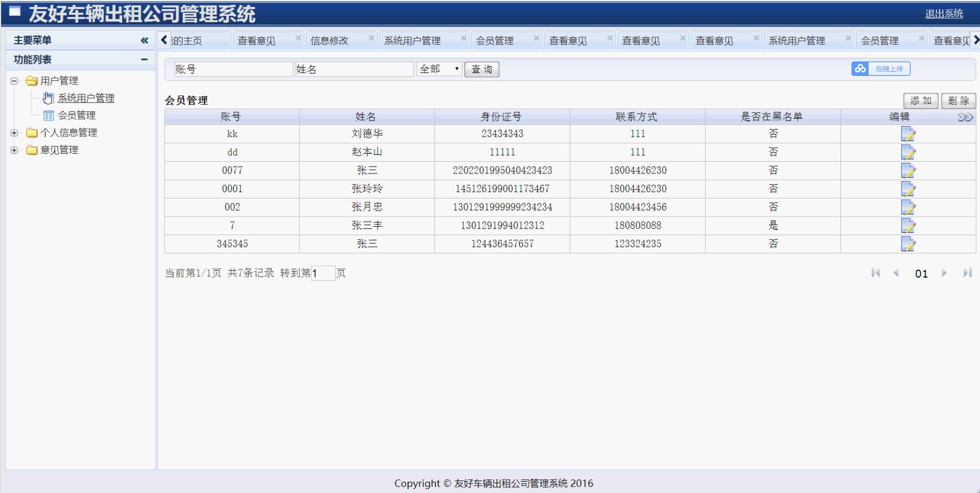The image size is (980, 493).
Task: Close the first 查看意见 tab
Action: (299, 38)
